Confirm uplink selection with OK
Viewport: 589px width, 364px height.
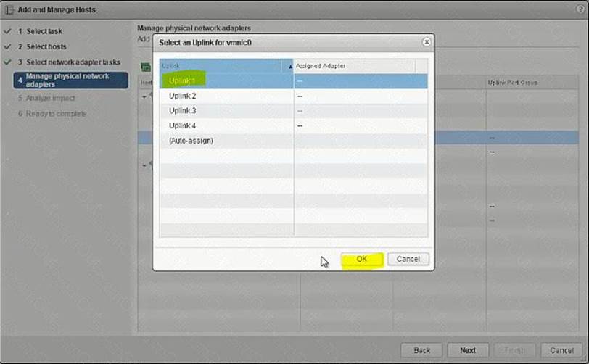pos(361,259)
